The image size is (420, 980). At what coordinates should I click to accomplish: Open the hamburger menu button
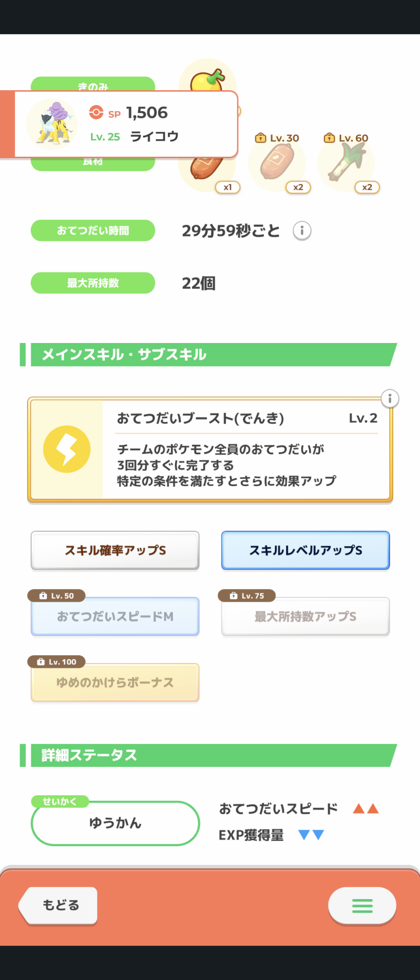[x=362, y=906]
